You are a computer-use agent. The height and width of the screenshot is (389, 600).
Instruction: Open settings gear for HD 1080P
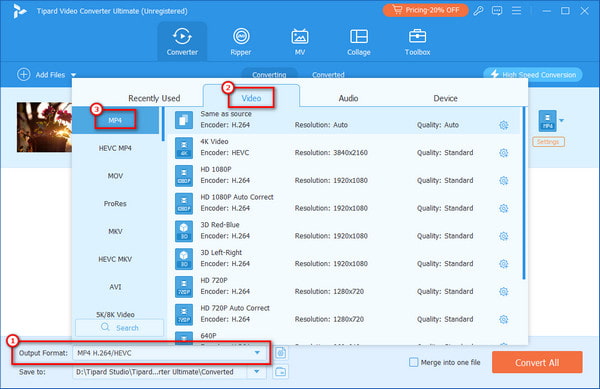point(504,181)
